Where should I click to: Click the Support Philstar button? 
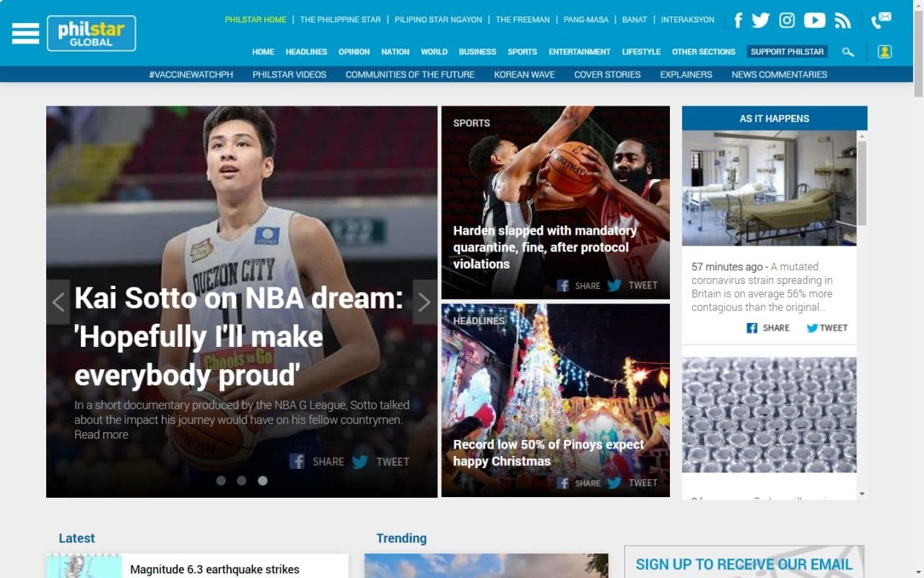[x=788, y=52]
